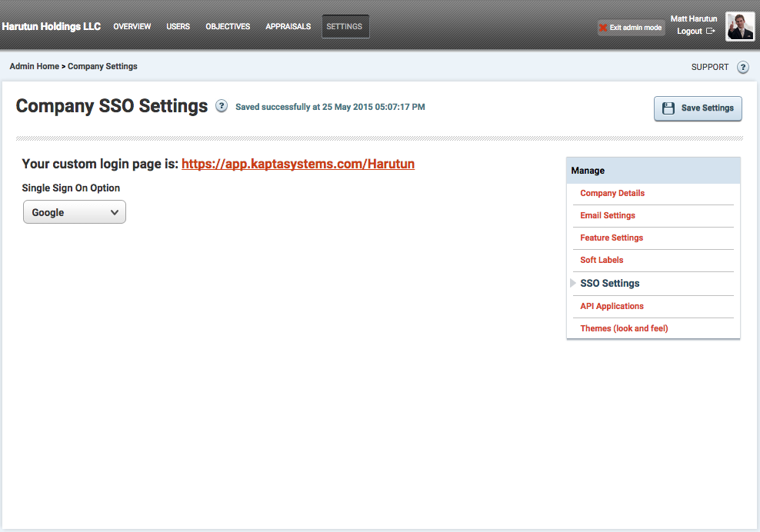This screenshot has height=532, width=760.
Task: Click the Save Settings button
Action: (698, 108)
